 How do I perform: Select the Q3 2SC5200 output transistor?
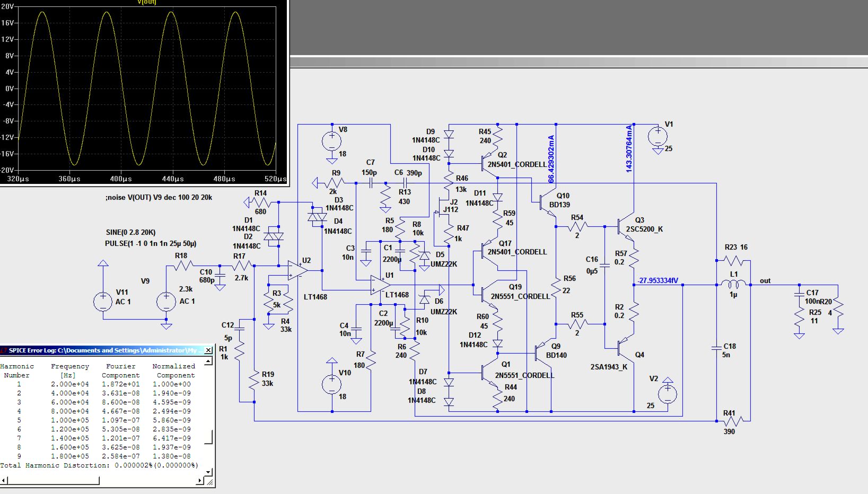coord(626,226)
